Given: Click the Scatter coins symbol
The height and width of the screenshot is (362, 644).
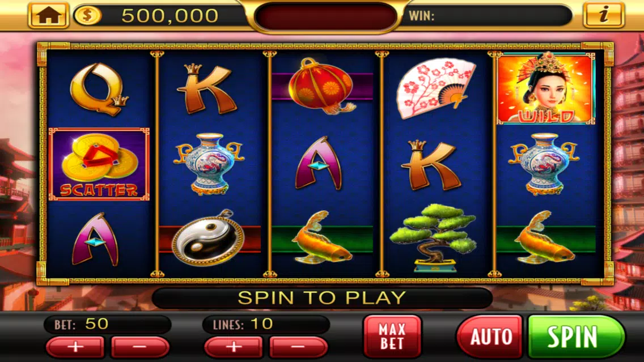Looking at the screenshot, I should [99, 165].
